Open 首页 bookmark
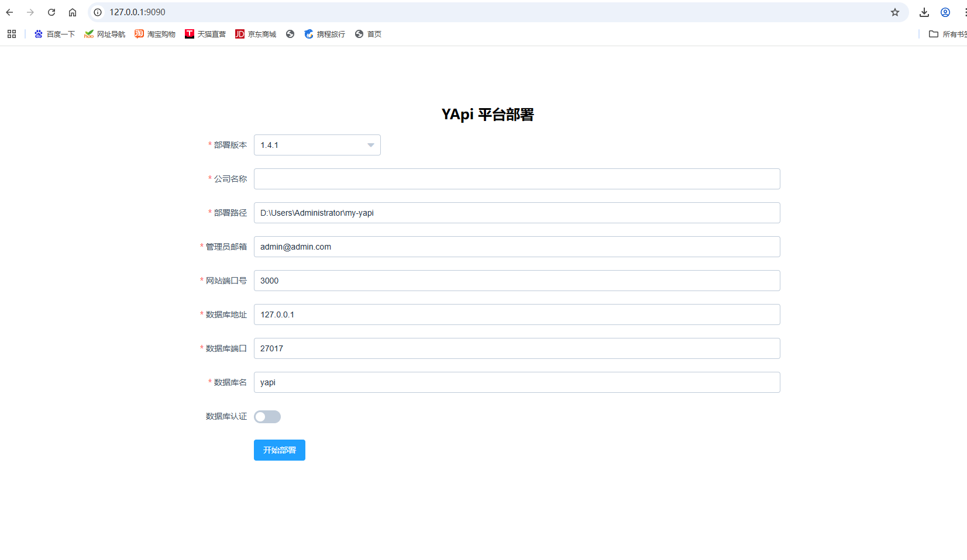This screenshot has width=967, height=560. point(368,34)
